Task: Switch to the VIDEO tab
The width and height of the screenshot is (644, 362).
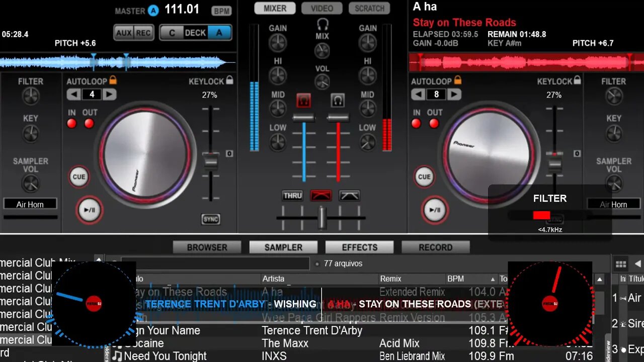Action: click(322, 8)
